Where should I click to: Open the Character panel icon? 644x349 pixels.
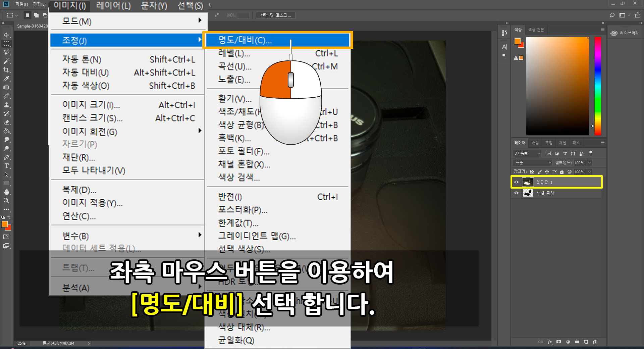[504, 47]
